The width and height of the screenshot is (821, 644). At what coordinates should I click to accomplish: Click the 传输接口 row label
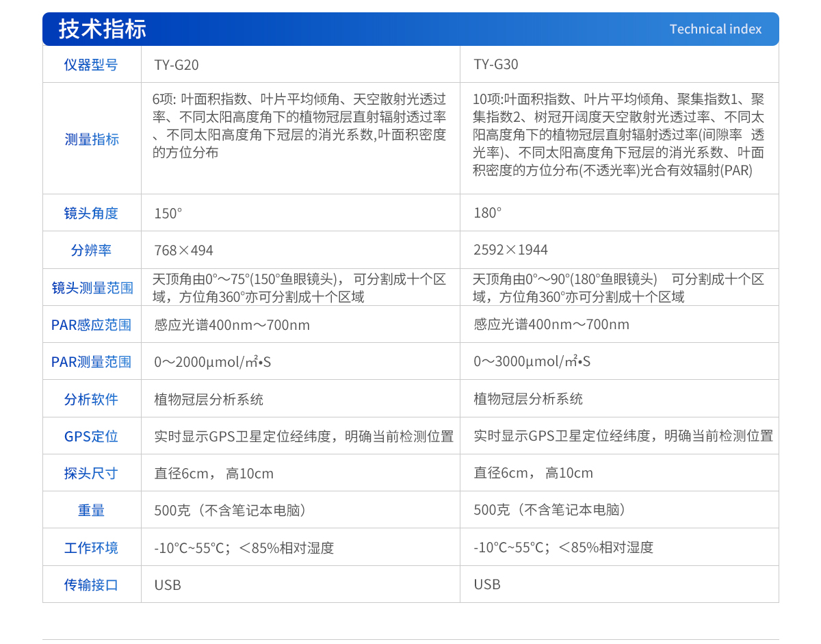[91, 585]
